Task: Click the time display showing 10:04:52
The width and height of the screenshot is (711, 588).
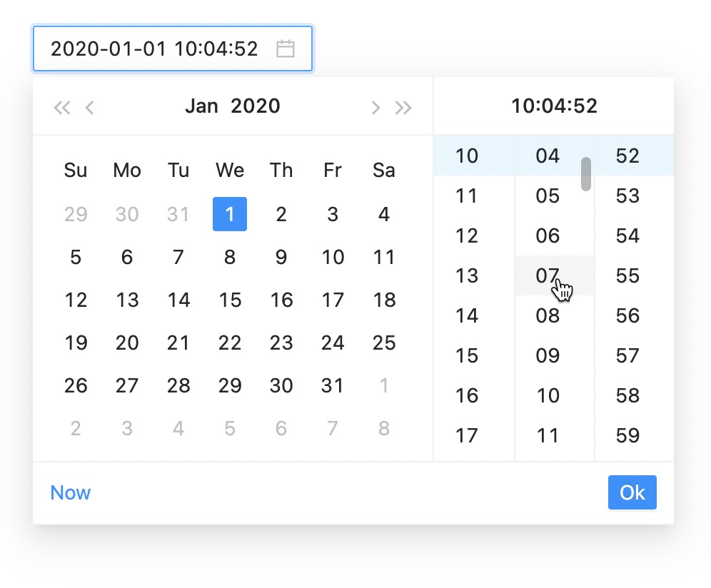Action: (x=553, y=106)
